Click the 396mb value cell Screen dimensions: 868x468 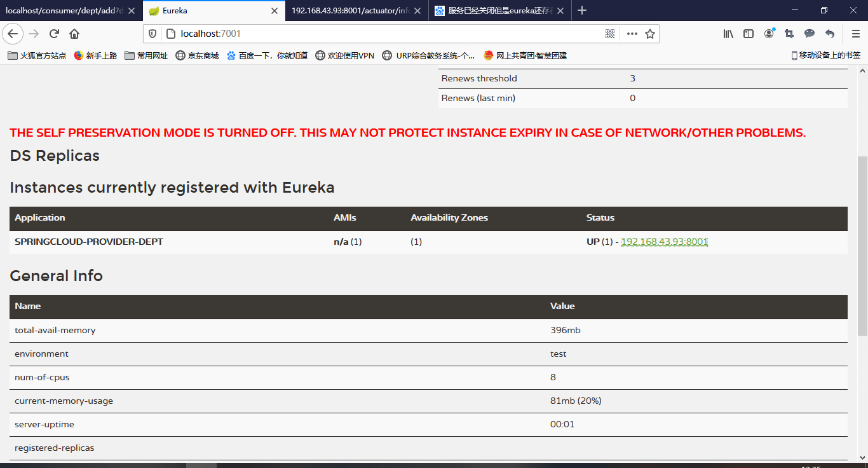(x=566, y=330)
